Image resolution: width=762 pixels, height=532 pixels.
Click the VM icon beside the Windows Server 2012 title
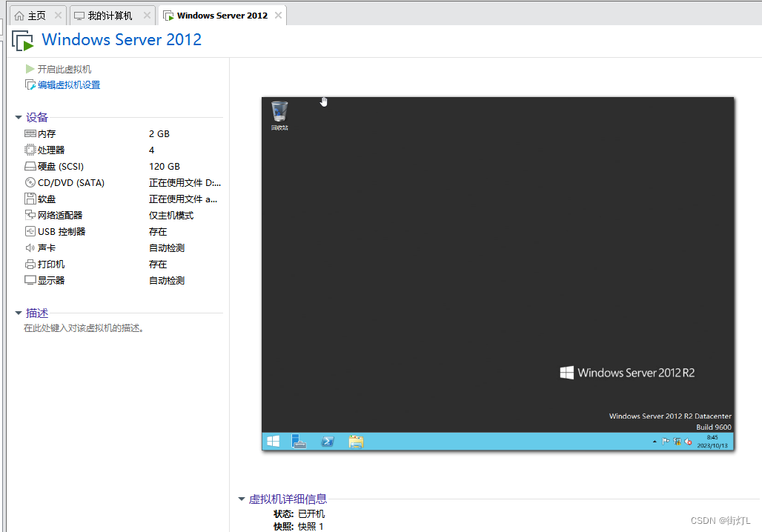coord(22,40)
